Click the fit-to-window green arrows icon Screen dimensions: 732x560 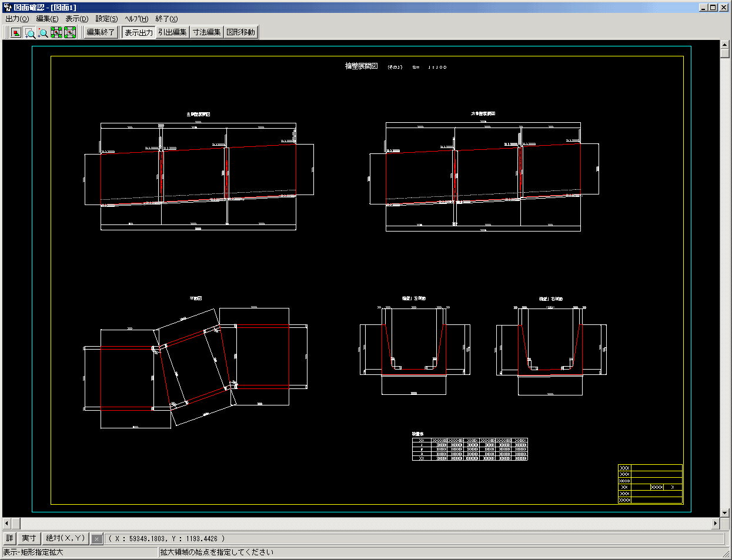[56, 32]
